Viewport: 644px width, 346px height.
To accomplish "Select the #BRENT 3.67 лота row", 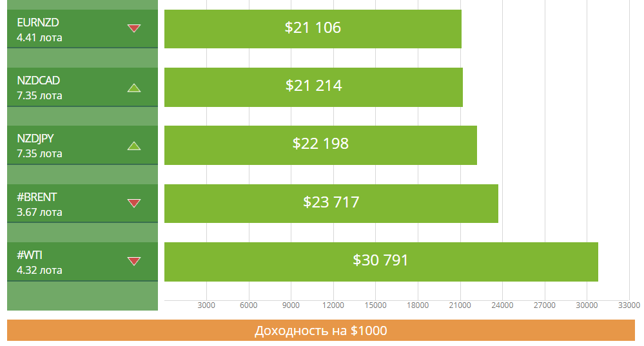I will pyautogui.click(x=83, y=204).
